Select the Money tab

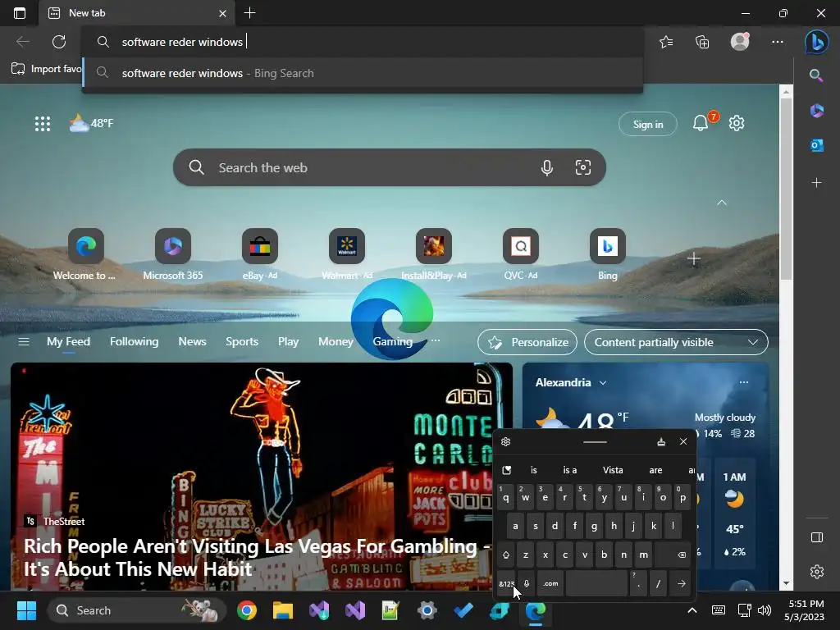(336, 341)
